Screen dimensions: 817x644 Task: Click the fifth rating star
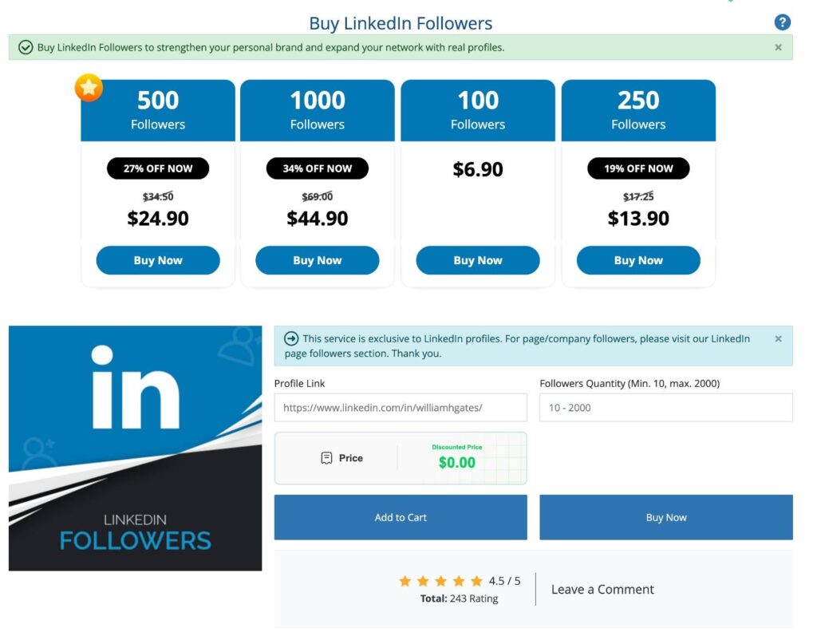pos(476,581)
